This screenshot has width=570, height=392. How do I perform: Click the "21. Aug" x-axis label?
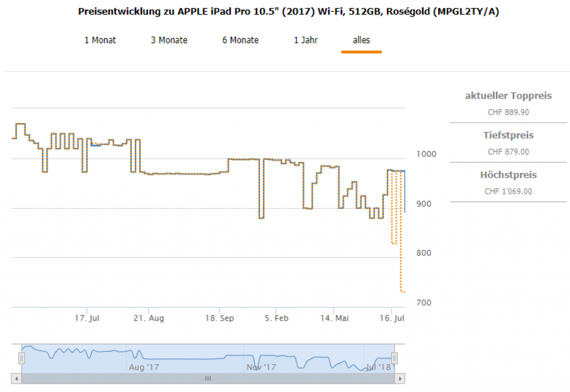click(x=149, y=318)
